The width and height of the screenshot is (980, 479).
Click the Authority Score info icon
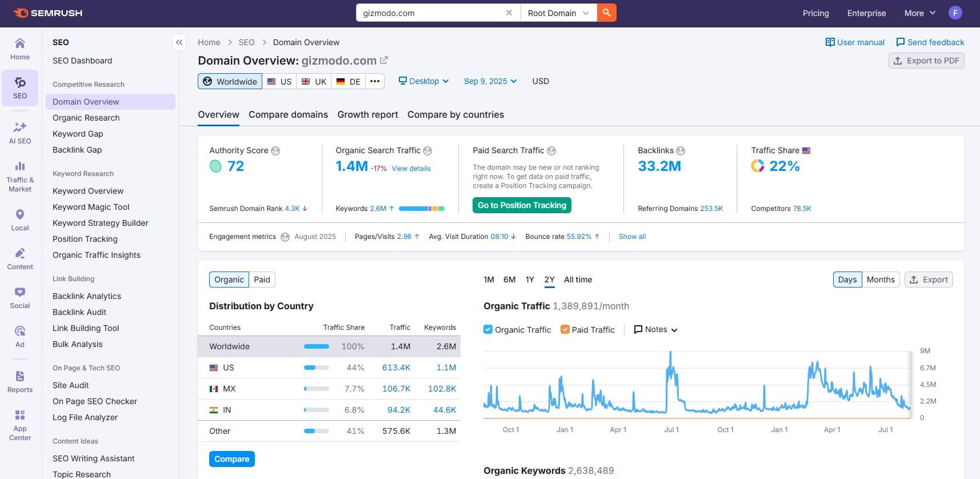275,151
